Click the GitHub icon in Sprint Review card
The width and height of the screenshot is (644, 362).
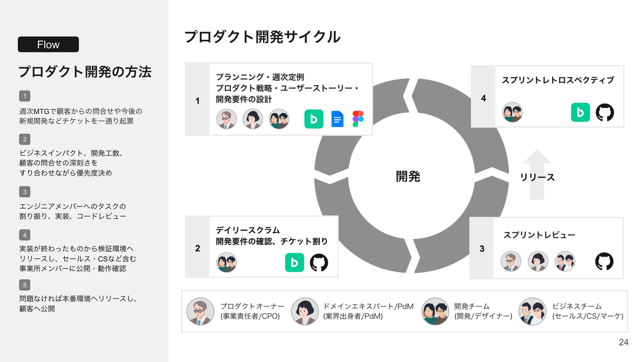604,261
